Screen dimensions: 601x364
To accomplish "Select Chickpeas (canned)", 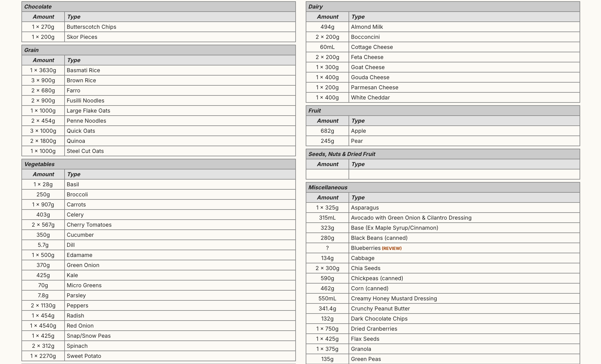I will coord(443,278).
